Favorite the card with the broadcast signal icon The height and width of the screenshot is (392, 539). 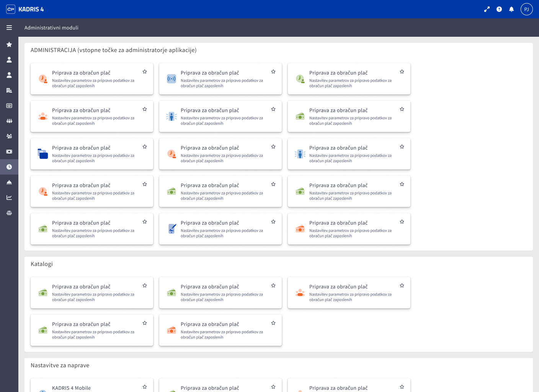[273, 72]
